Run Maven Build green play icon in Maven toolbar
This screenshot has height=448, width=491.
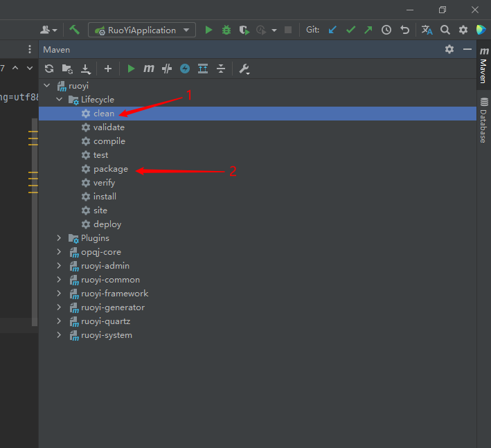[x=131, y=69]
